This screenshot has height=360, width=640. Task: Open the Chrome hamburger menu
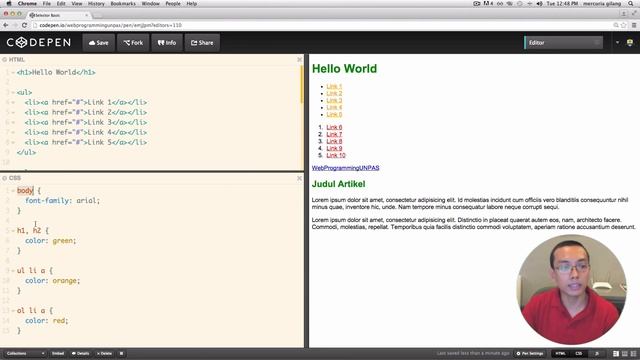[634, 25]
